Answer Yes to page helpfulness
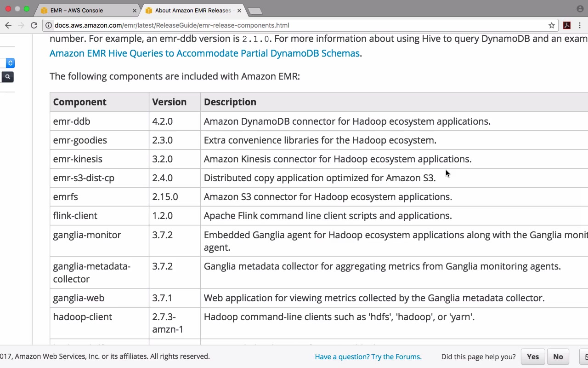The image size is (588, 368). (x=533, y=356)
